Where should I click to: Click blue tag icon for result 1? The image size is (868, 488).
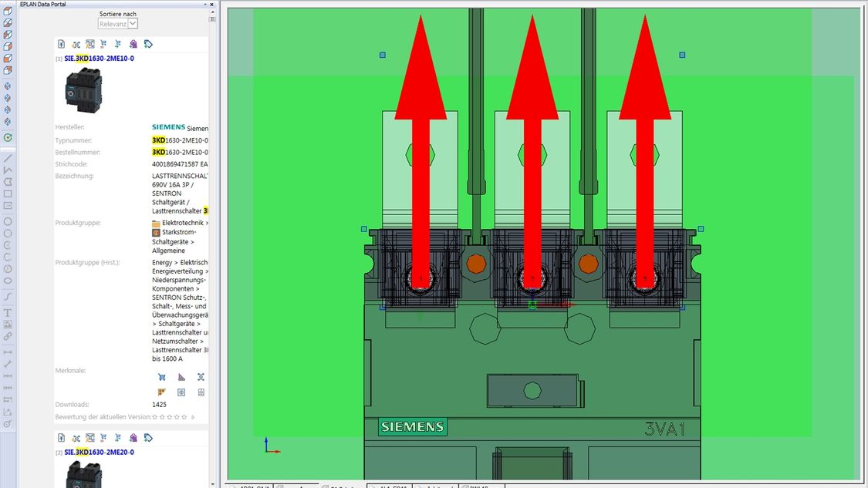point(148,44)
